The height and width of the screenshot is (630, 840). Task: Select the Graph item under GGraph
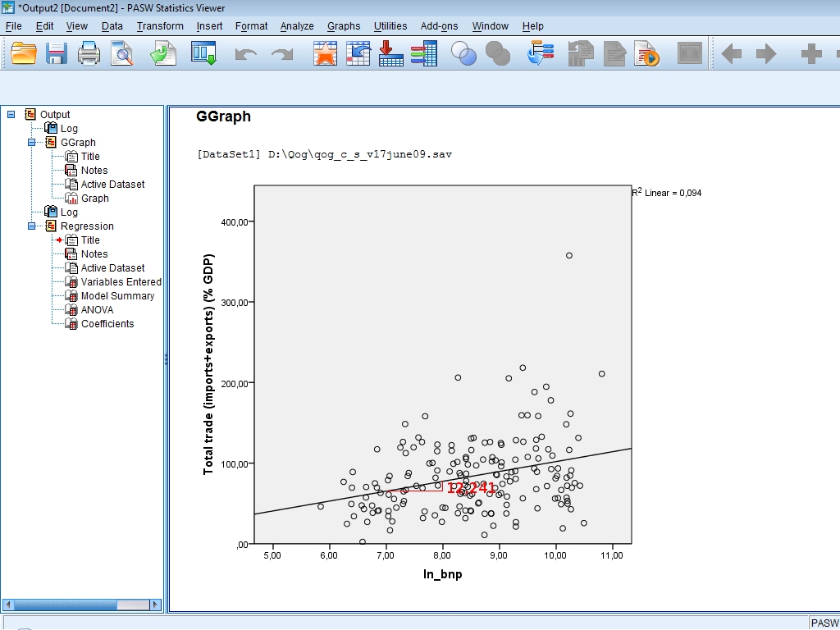click(94, 199)
